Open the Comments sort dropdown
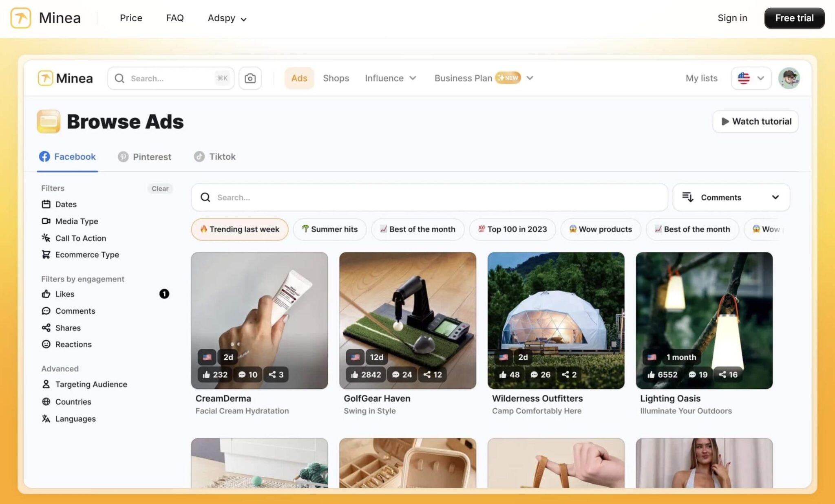Image resolution: width=835 pixels, height=504 pixels. 731,197
